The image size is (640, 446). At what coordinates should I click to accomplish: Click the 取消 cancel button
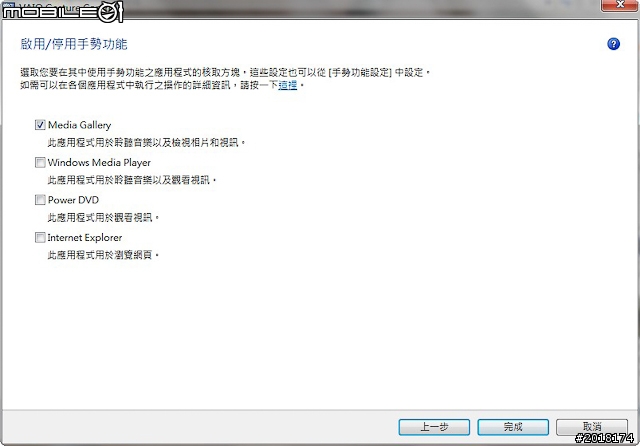click(x=592, y=427)
